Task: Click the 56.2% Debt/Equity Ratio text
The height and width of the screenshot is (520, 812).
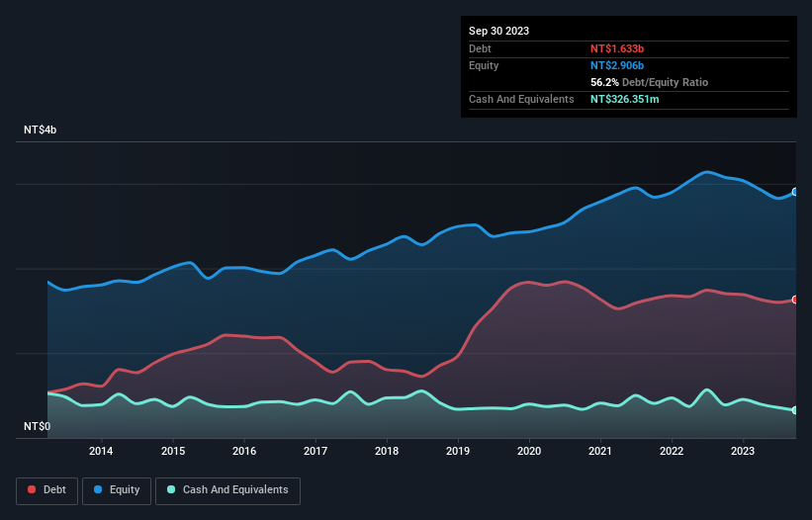Action: point(649,82)
